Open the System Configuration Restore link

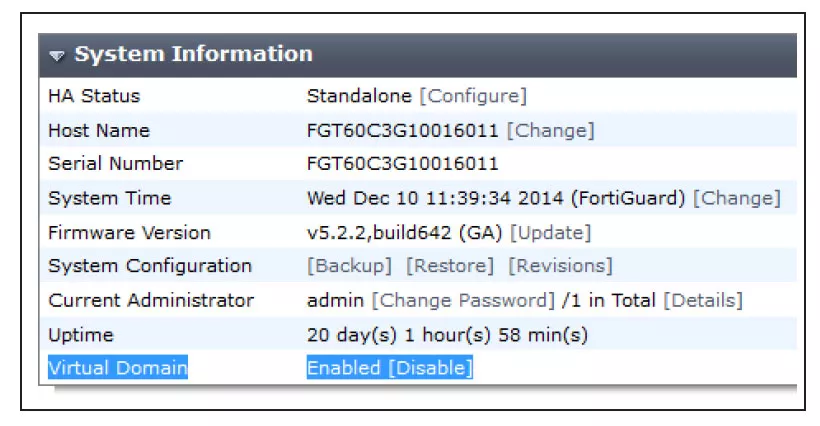tap(450, 266)
